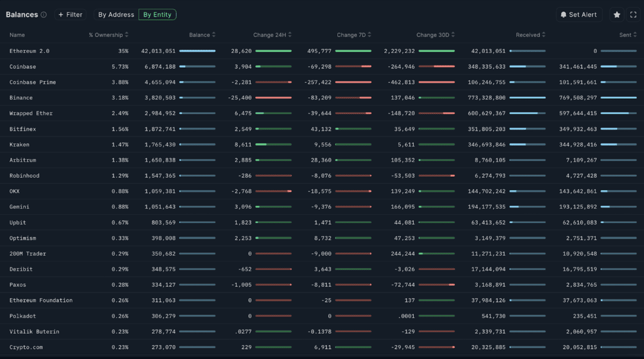Click OKX sent value 143,642,861

click(577, 191)
